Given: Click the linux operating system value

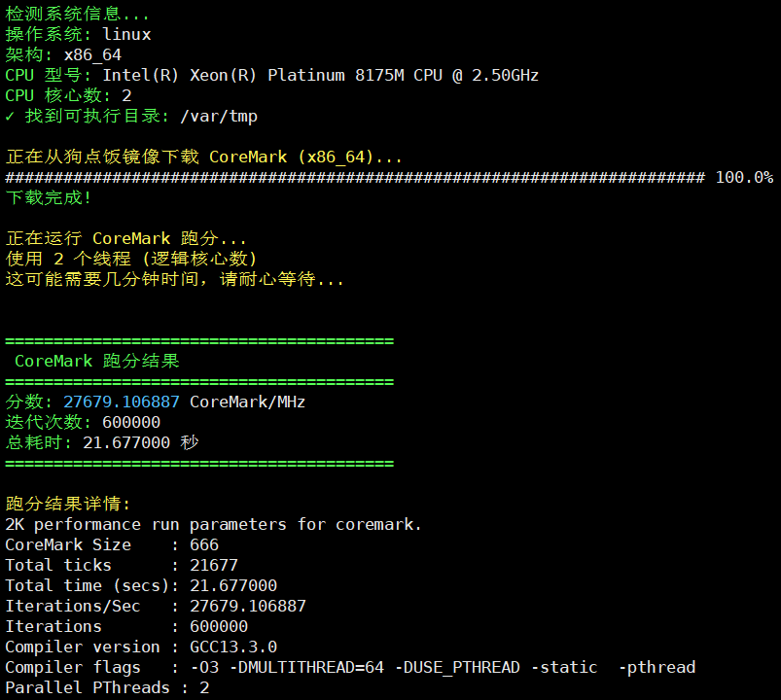Looking at the screenshot, I should click(126, 34).
